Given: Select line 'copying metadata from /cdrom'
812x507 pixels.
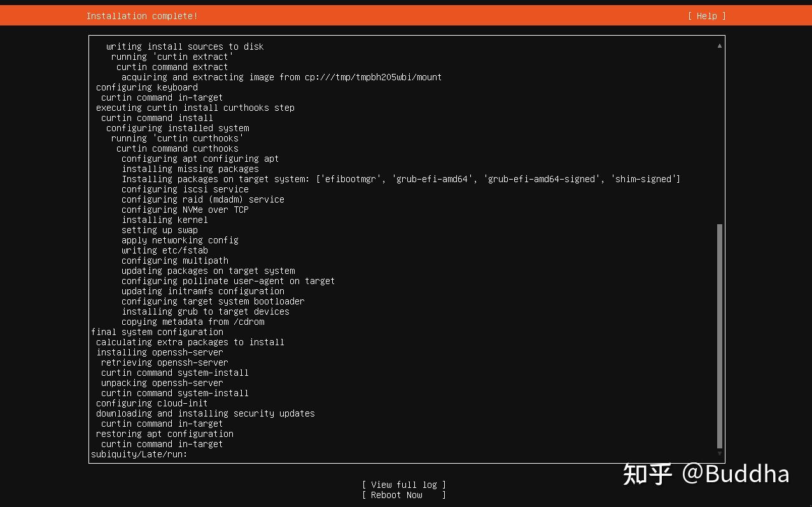Looking at the screenshot, I should pyautogui.click(x=193, y=322).
